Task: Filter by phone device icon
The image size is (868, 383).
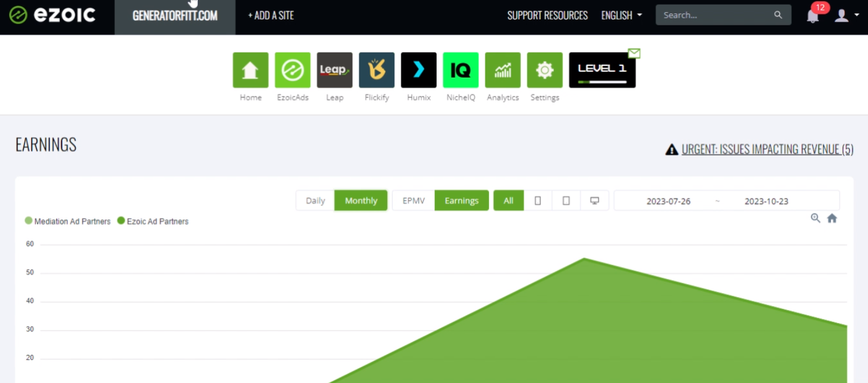Action: pos(538,201)
